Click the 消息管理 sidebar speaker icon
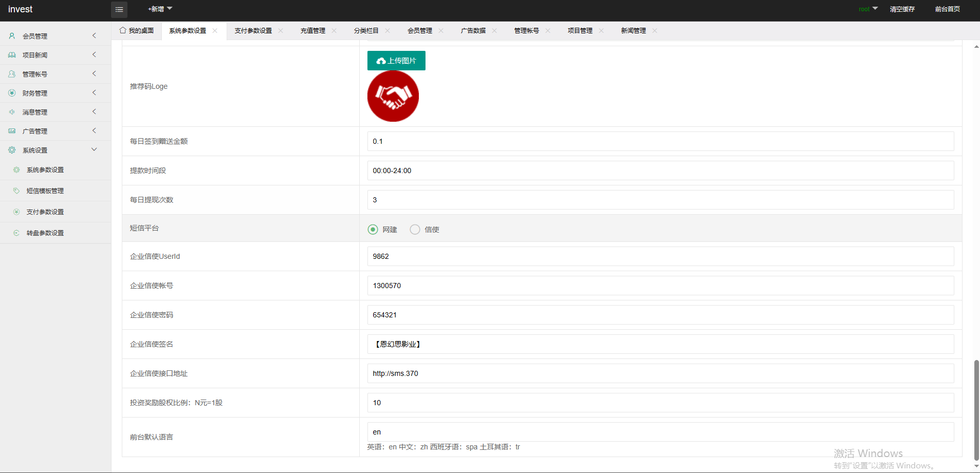 pos(12,112)
